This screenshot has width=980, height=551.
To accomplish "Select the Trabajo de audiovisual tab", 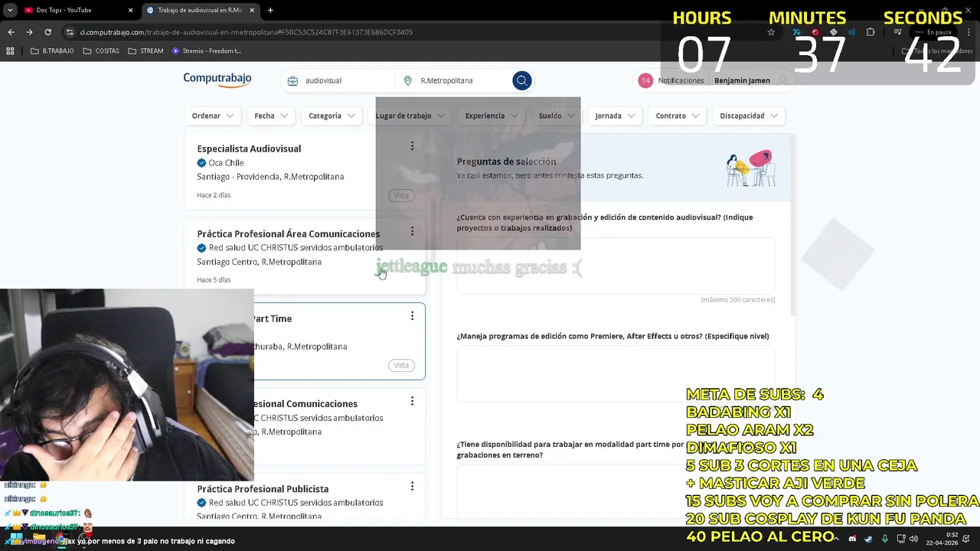I will [199, 10].
